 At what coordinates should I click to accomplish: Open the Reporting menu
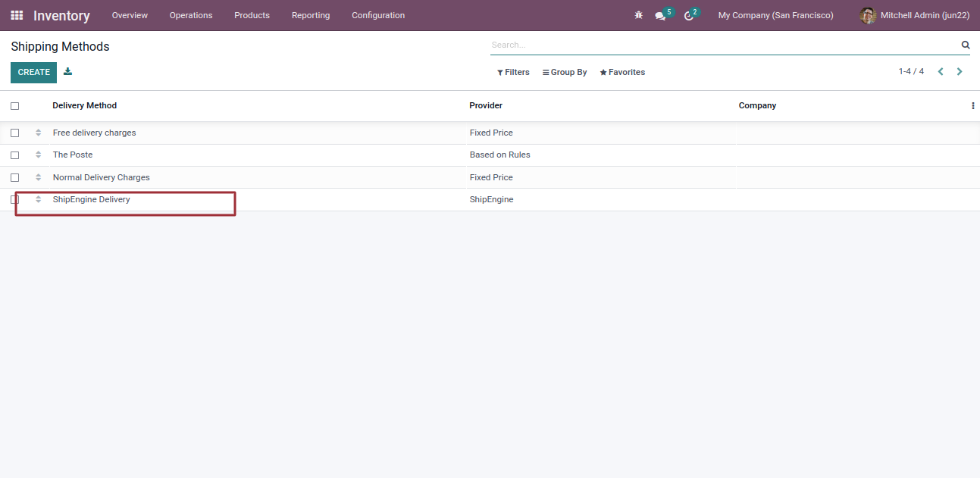(311, 15)
